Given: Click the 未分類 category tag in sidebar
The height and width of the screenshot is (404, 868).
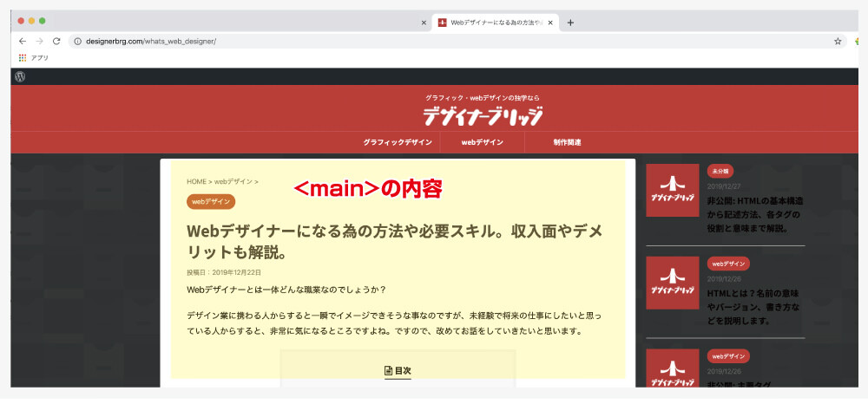Looking at the screenshot, I should (720, 171).
